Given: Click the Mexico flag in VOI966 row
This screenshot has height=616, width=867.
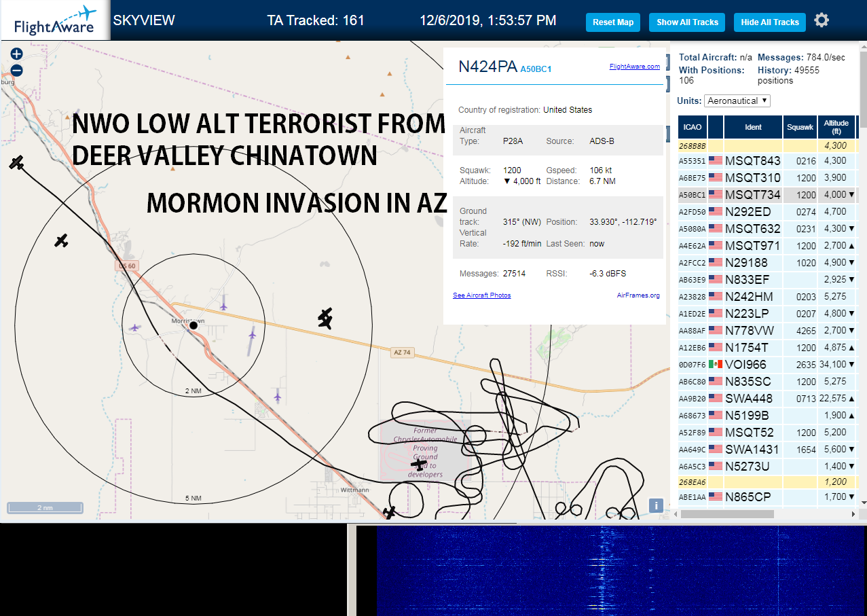Looking at the screenshot, I should (715, 365).
